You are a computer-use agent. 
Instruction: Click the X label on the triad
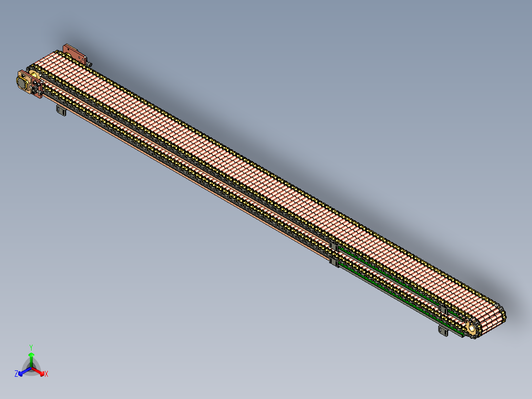tap(46, 374)
